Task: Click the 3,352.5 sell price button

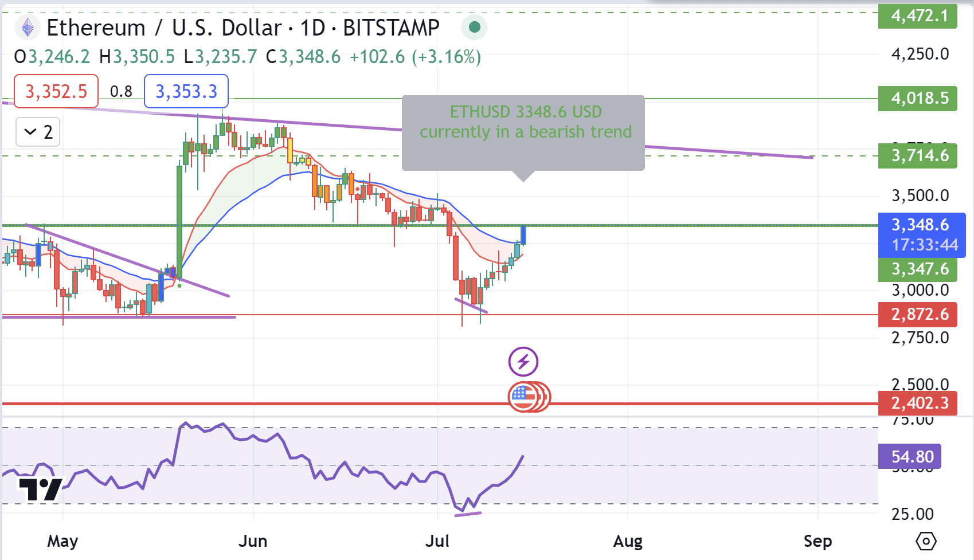Action: [x=56, y=91]
